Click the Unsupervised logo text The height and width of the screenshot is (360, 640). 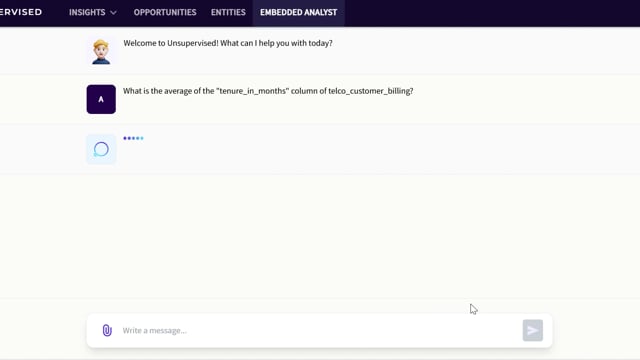tap(21, 12)
